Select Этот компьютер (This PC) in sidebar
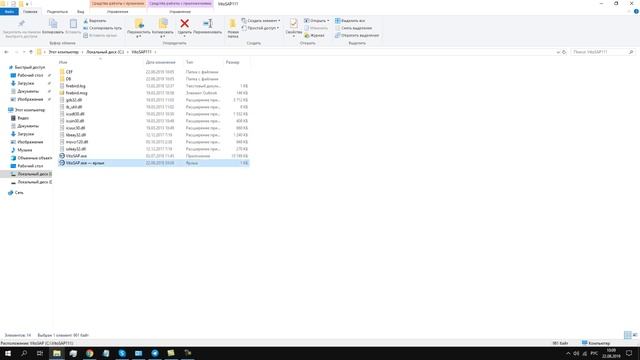This screenshot has width=640, height=360. [x=29, y=110]
